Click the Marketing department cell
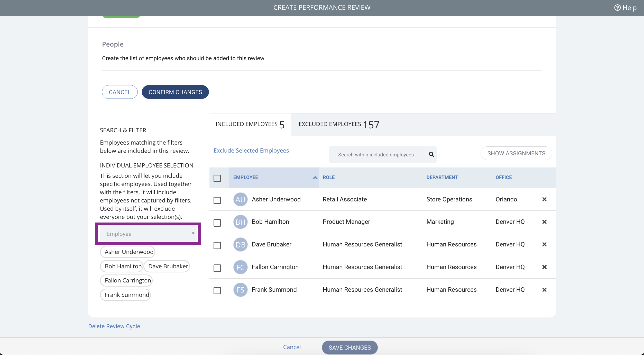This screenshot has width=644, height=355. pos(440,222)
